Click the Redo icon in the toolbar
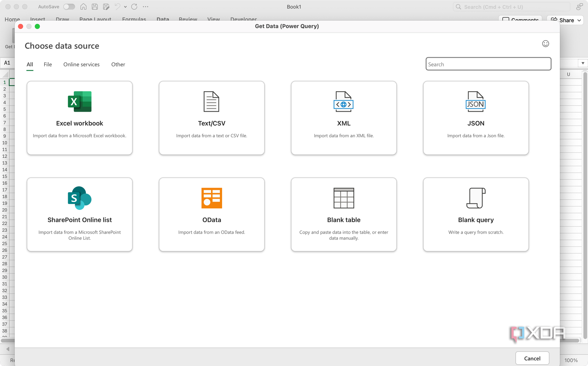This screenshot has height=366, width=588. pos(134,6)
